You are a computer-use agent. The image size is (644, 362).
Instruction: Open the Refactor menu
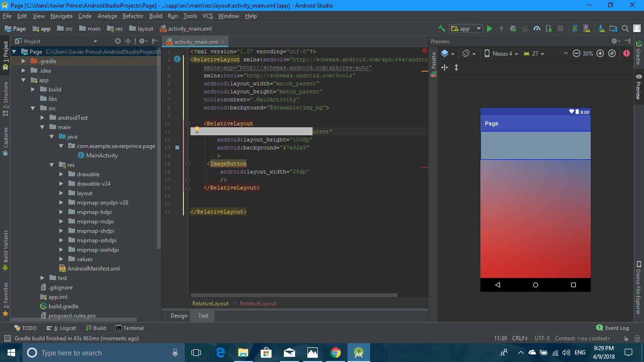(133, 16)
